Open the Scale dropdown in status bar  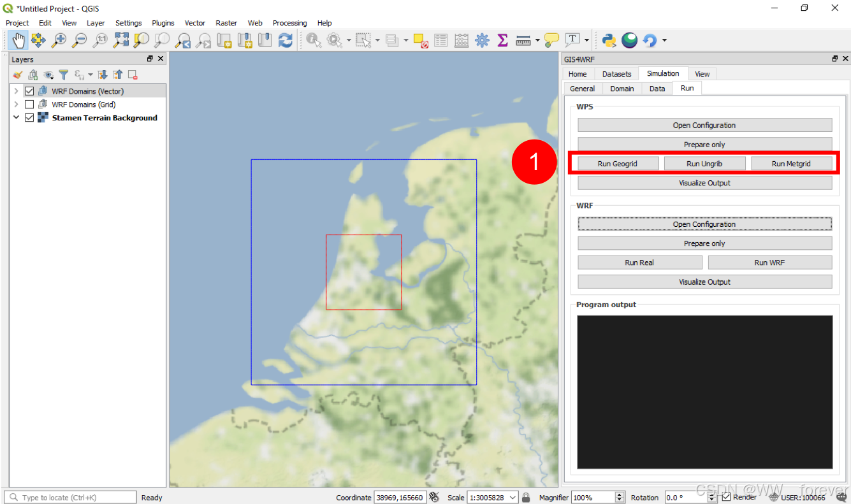(513, 498)
